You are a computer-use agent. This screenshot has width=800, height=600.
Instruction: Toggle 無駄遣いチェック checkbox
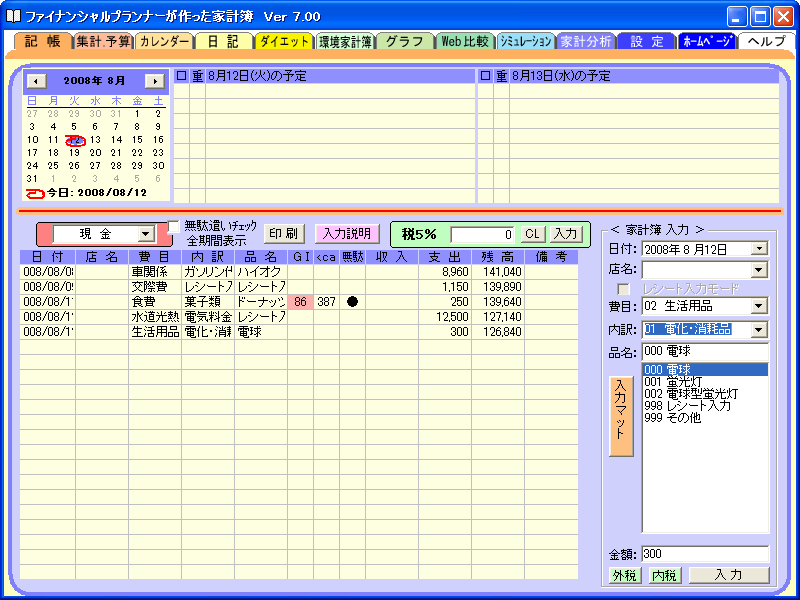[174, 227]
